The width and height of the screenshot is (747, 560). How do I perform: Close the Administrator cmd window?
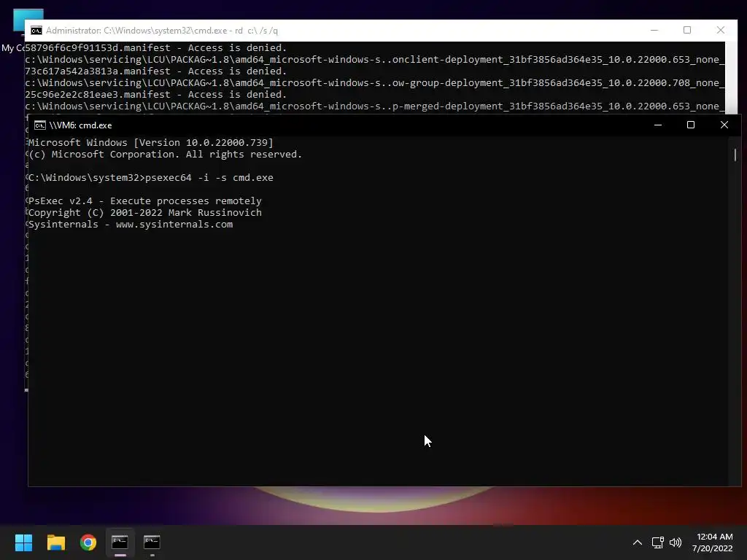click(x=721, y=30)
